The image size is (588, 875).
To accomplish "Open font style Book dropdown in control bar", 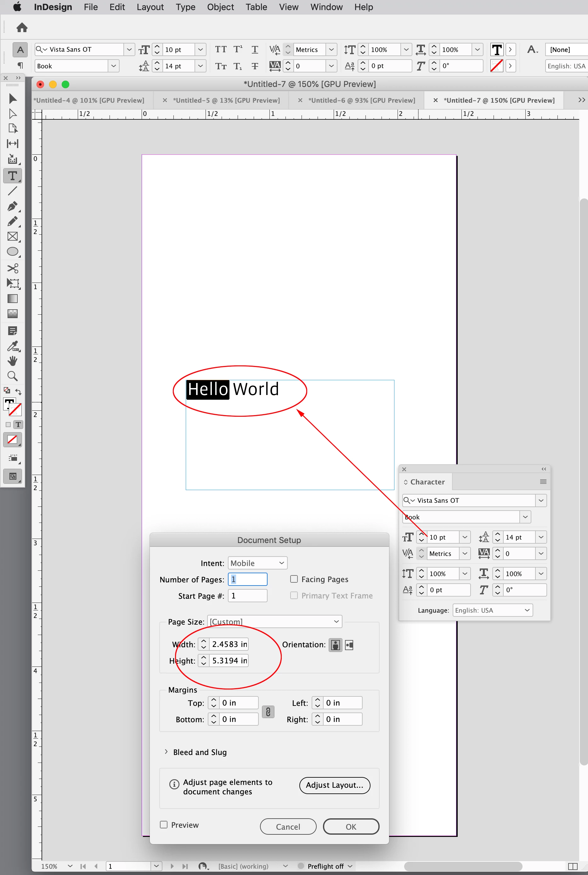I will (114, 66).
